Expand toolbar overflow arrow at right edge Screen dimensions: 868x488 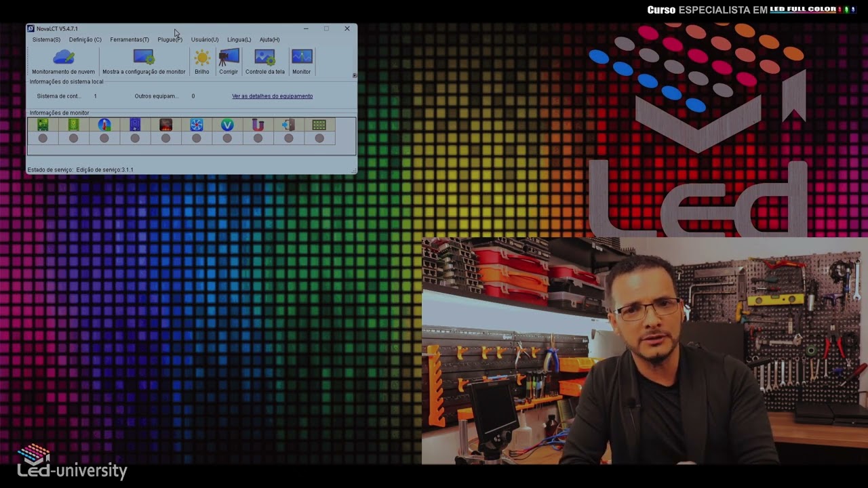click(354, 75)
